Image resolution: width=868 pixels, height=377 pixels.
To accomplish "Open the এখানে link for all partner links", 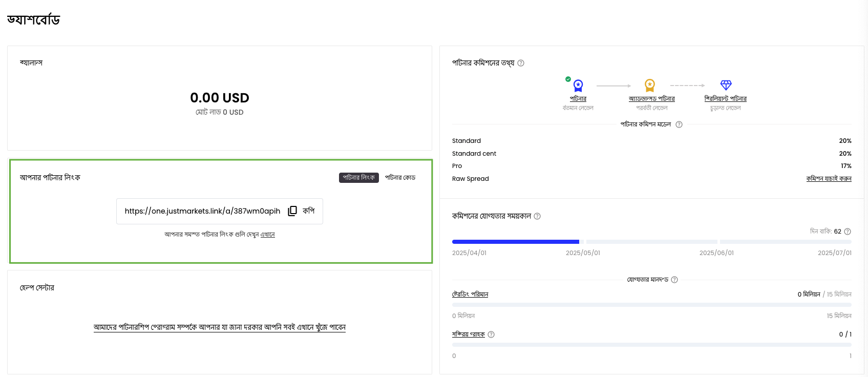I will [x=268, y=235].
